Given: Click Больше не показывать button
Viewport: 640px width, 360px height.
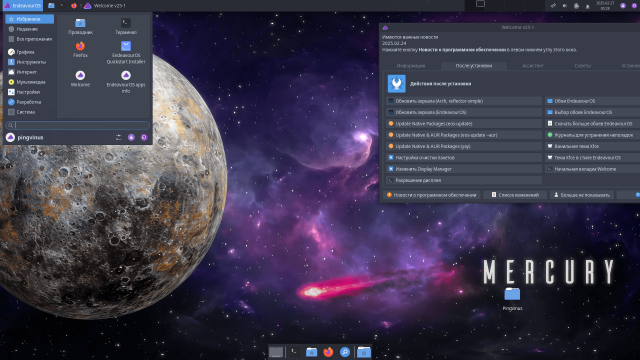Looking at the screenshot, I should coord(582,195).
